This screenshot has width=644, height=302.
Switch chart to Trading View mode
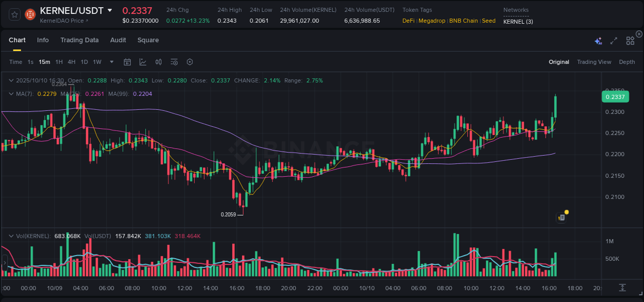pos(594,62)
